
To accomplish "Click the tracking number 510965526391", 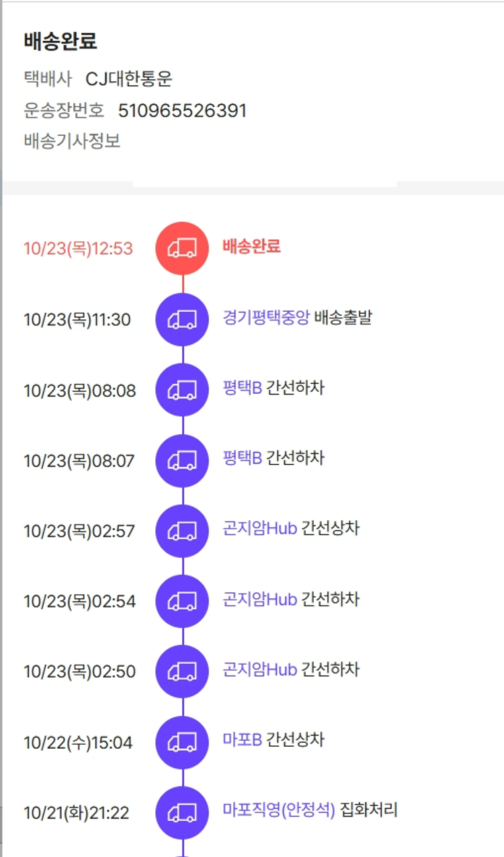I will [x=182, y=110].
